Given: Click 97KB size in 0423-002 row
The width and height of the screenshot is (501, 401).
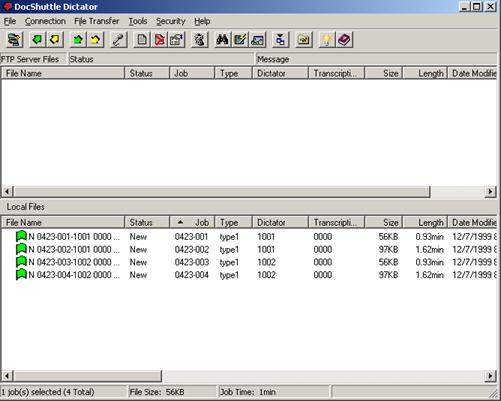Looking at the screenshot, I should point(388,249).
